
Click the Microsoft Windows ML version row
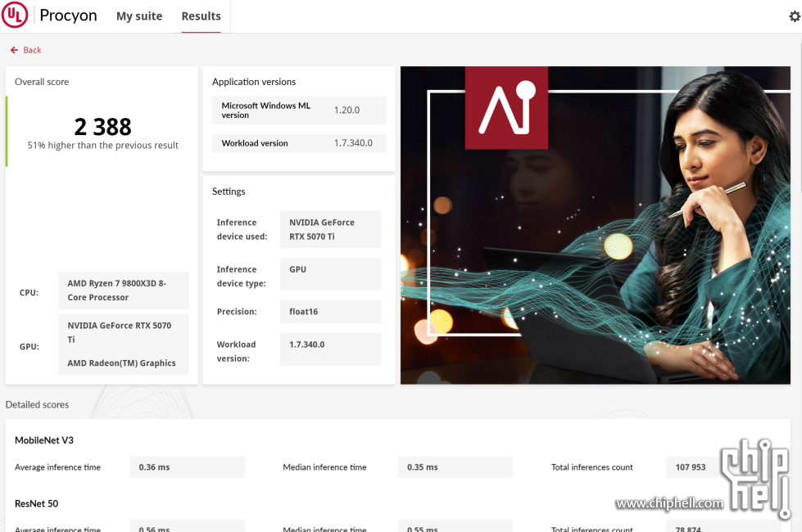[x=299, y=110]
